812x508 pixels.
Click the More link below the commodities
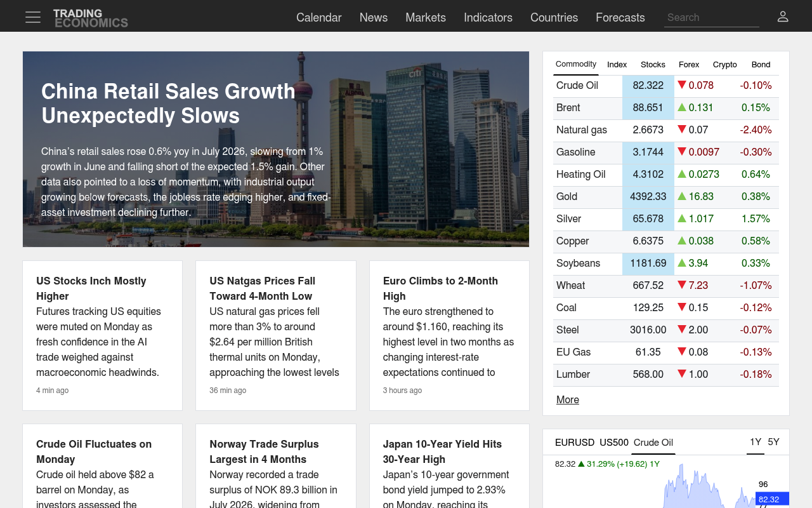568,400
